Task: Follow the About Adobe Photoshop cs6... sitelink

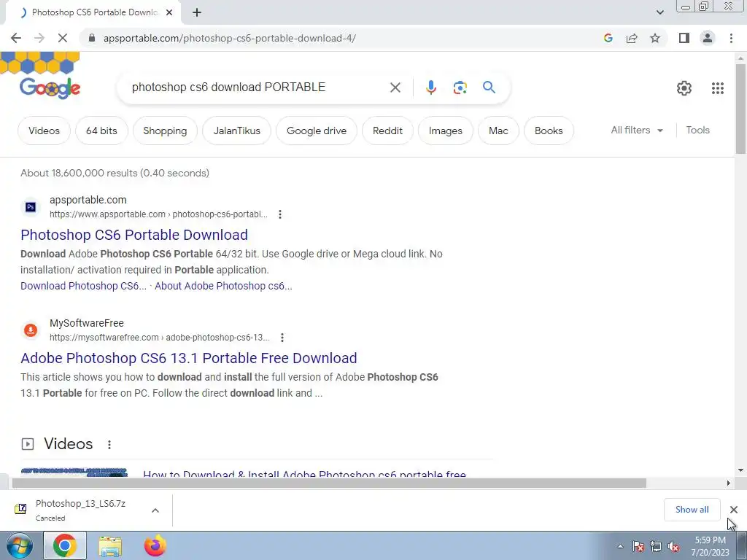Action: (223, 286)
